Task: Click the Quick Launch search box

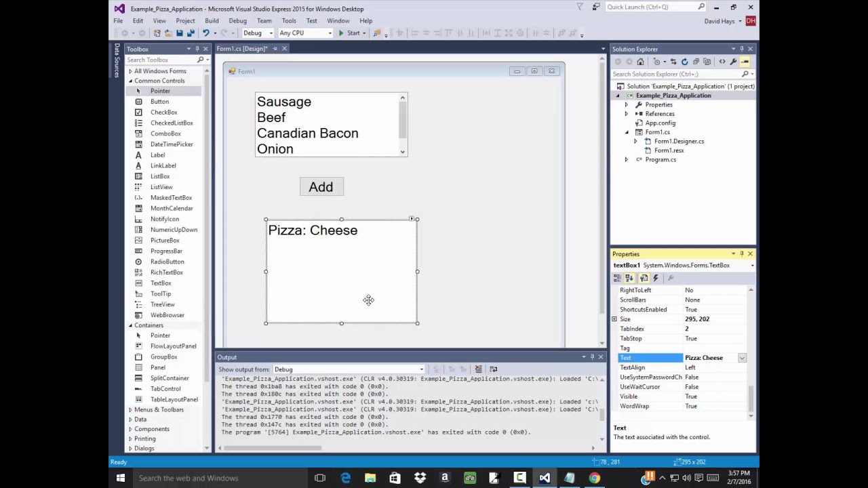Action: (655, 7)
